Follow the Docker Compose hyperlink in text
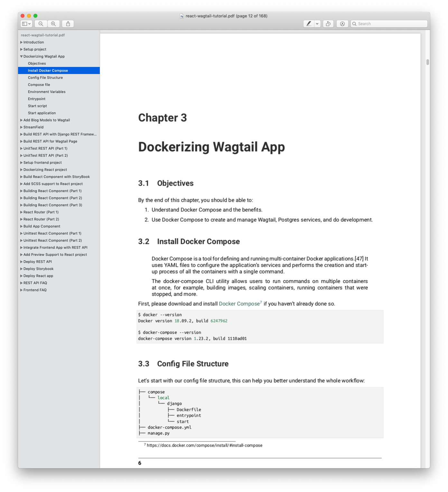Viewport: 448px width, 492px height. (x=239, y=304)
